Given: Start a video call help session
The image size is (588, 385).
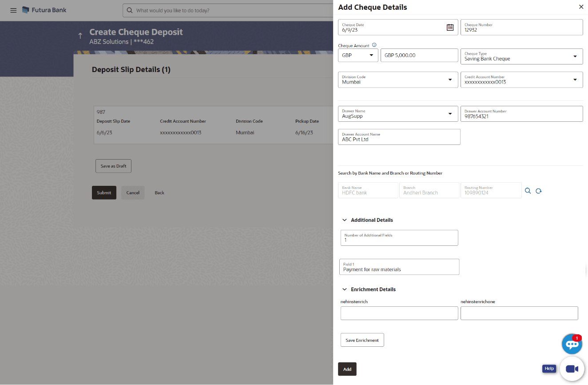Looking at the screenshot, I should [x=572, y=369].
